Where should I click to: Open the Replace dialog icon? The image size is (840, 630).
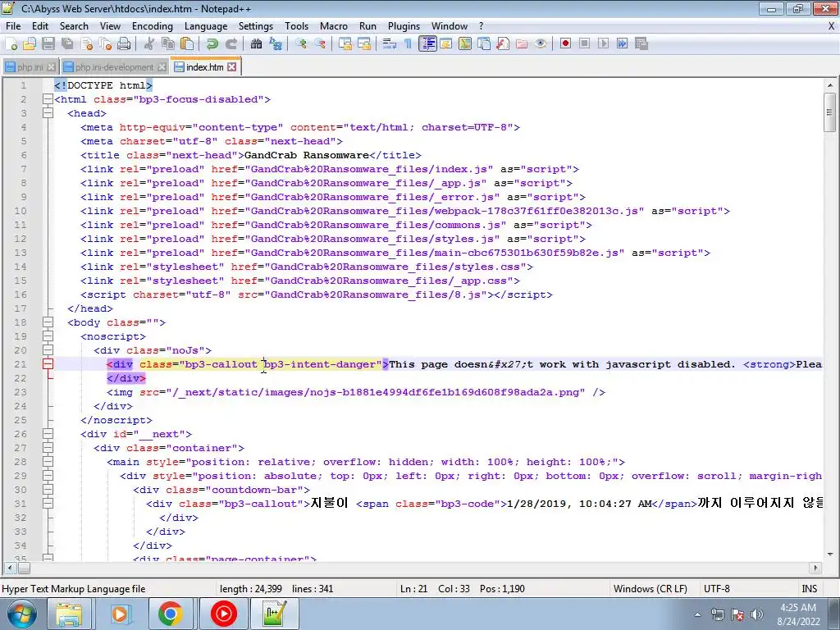[276, 44]
